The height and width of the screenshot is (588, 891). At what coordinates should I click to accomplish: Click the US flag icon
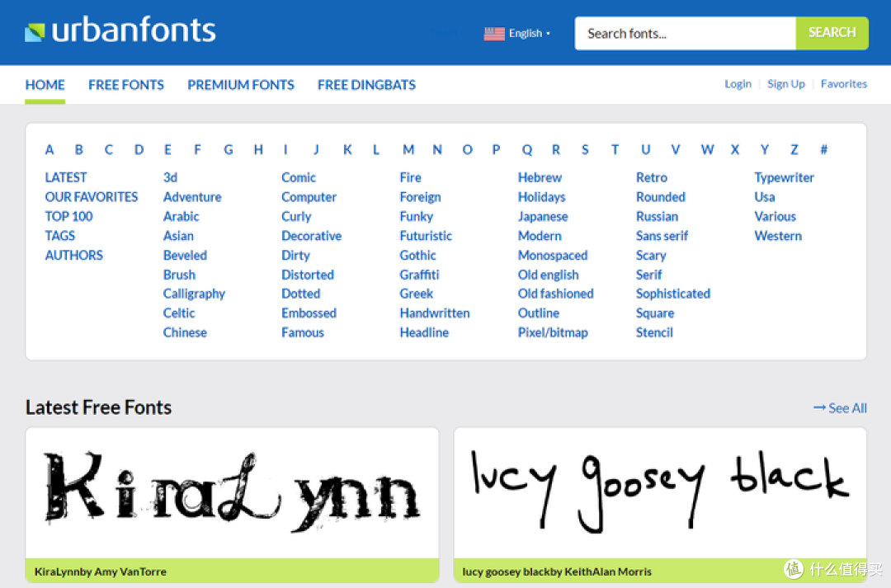[x=494, y=34]
